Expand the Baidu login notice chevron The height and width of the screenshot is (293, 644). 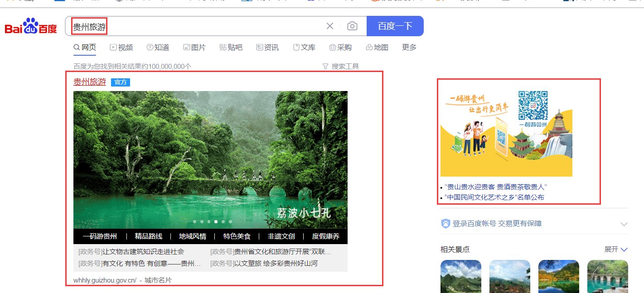pyautogui.click(x=624, y=224)
